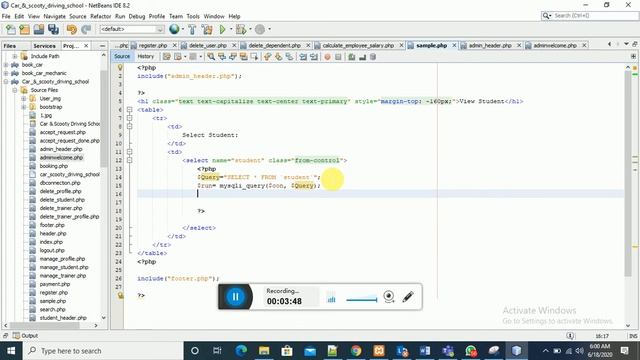Open Task View on taskbar

pyautogui.click(x=217, y=351)
